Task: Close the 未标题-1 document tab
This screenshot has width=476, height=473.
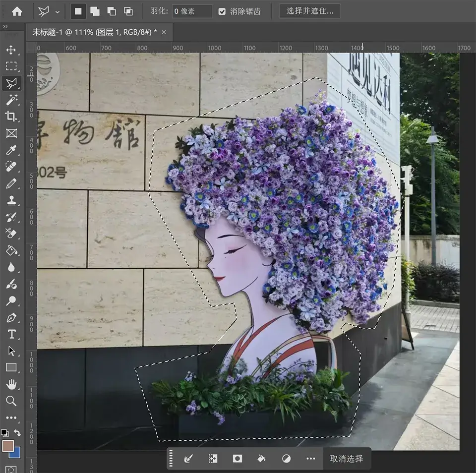Action: (x=164, y=32)
